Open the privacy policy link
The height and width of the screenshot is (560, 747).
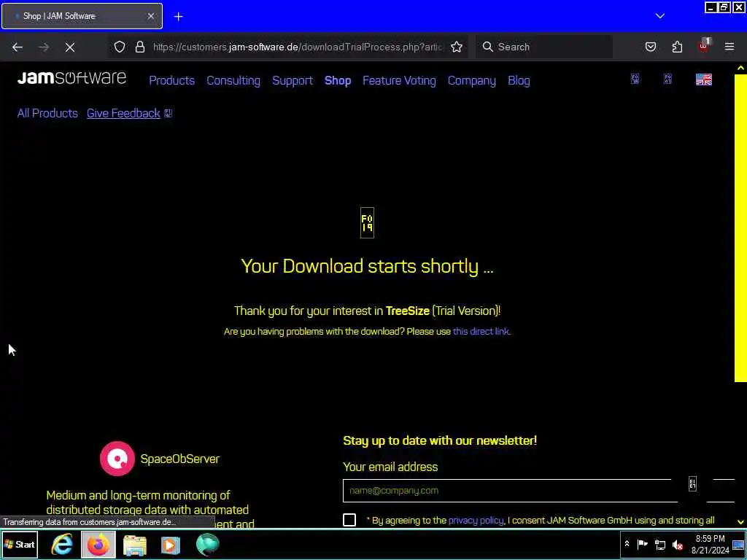476,521
